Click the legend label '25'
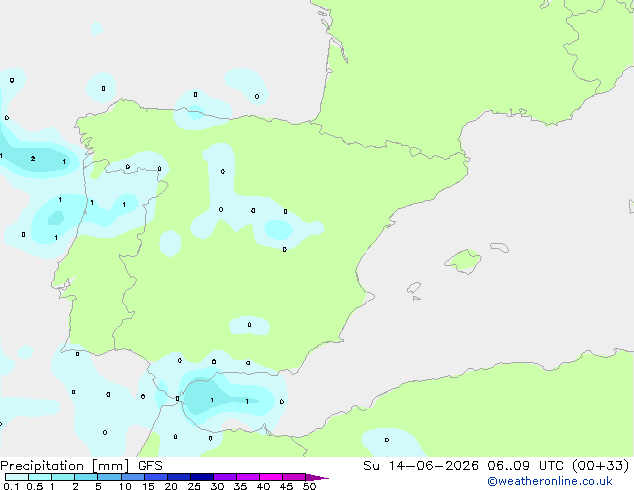The image size is (634, 490). click(x=194, y=486)
